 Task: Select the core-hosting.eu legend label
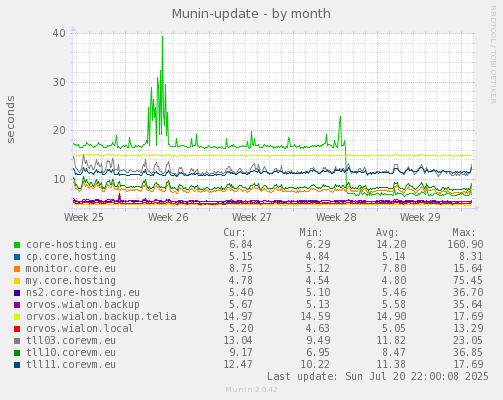click(71, 244)
